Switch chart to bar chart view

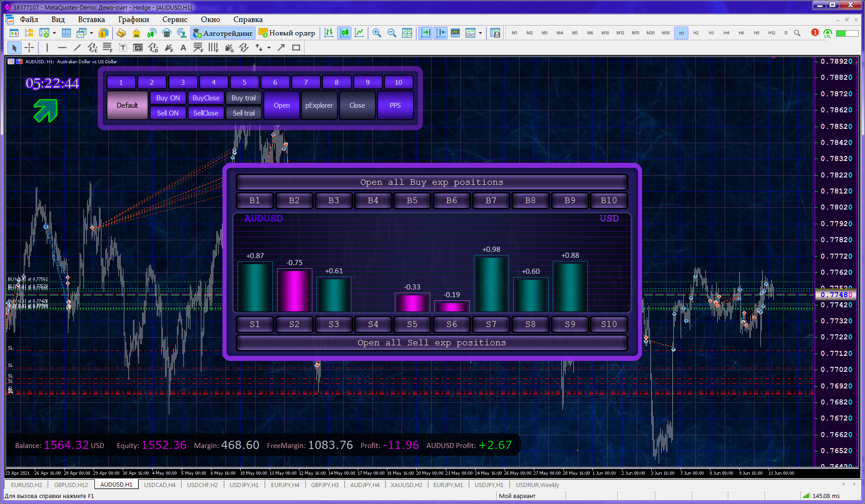(x=329, y=33)
